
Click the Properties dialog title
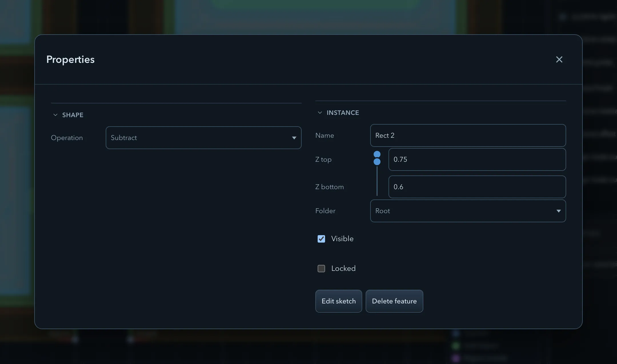(70, 59)
